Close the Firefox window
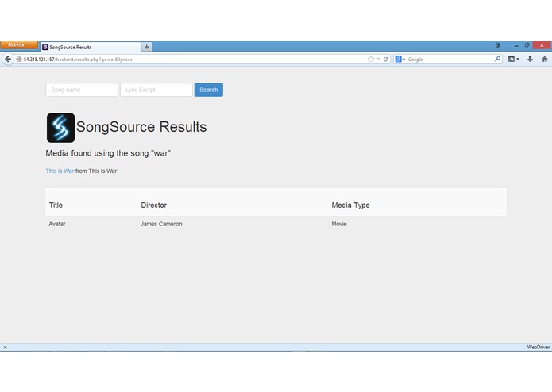The width and height of the screenshot is (552, 392). (x=542, y=45)
